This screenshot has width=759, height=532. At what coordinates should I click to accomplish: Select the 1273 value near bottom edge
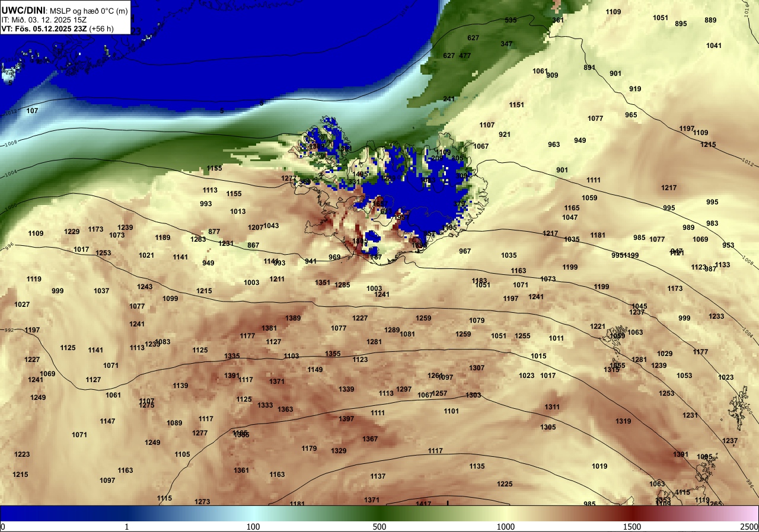point(202,502)
